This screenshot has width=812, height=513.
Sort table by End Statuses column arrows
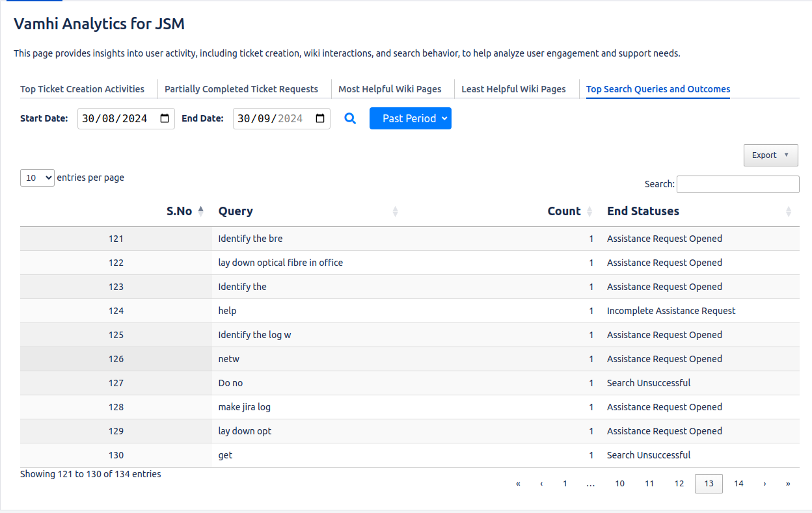(789, 211)
